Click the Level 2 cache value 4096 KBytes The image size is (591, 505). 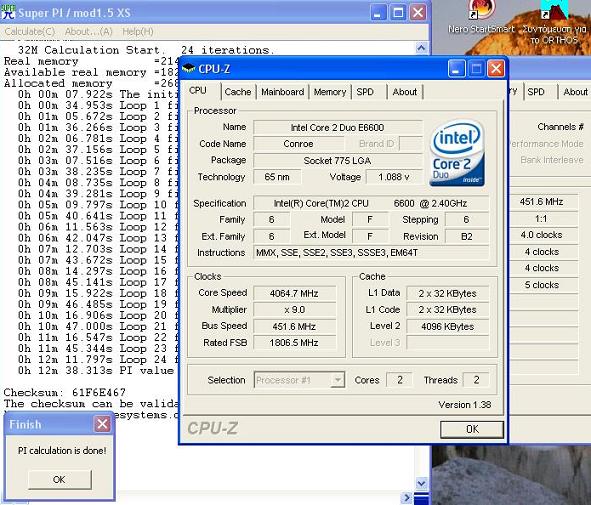(x=447, y=326)
